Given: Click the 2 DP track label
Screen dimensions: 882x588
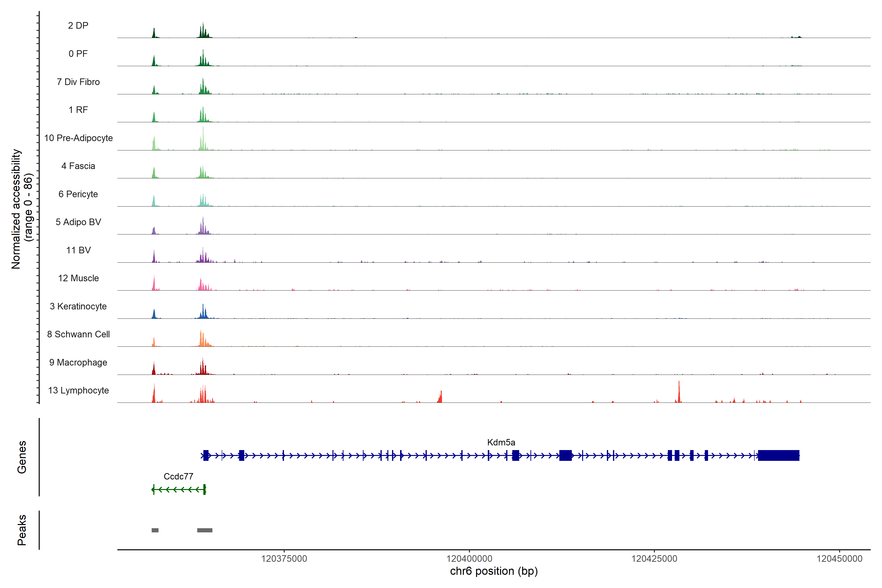Looking at the screenshot, I should (x=78, y=25).
